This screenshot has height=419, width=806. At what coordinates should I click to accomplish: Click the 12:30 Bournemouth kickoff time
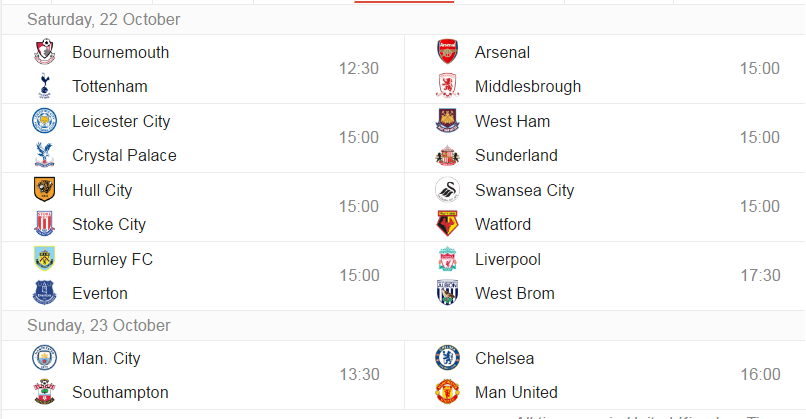coord(359,68)
